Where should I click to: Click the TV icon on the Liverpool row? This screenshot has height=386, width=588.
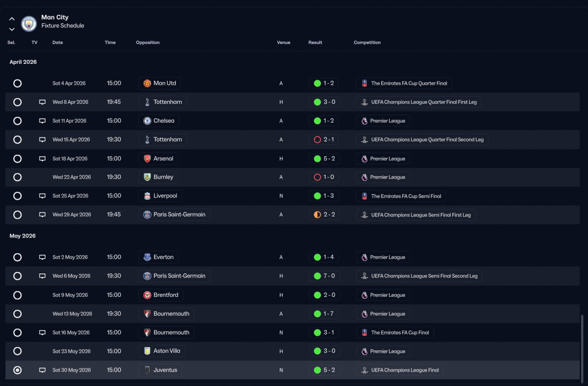click(x=42, y=196)
